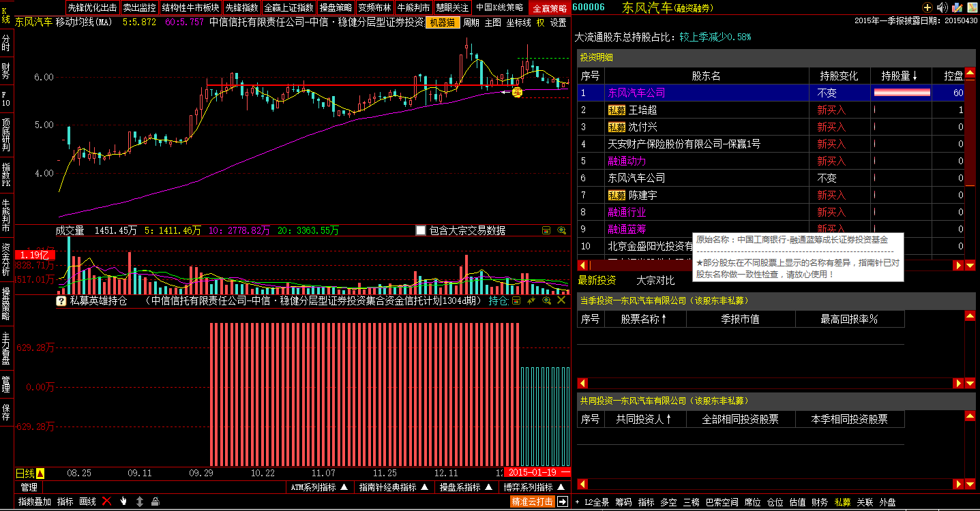Viewport: 980px width, 511px height.
Task: Close the 私募英雄持仓 indicator panel
Action: coord(561,300)
